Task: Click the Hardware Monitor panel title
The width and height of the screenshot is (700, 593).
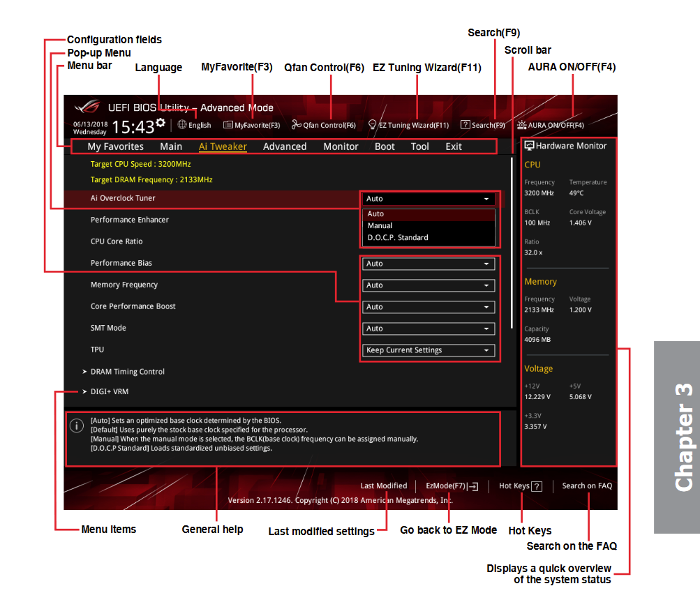Action: pyautogui.click(x=571, y=146)
